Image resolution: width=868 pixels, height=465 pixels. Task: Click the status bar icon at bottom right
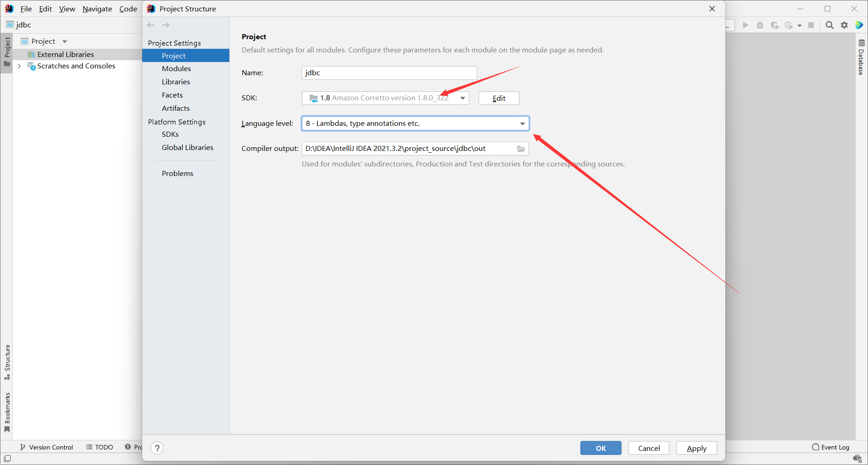pyautogui.click(x=857, y=458)
